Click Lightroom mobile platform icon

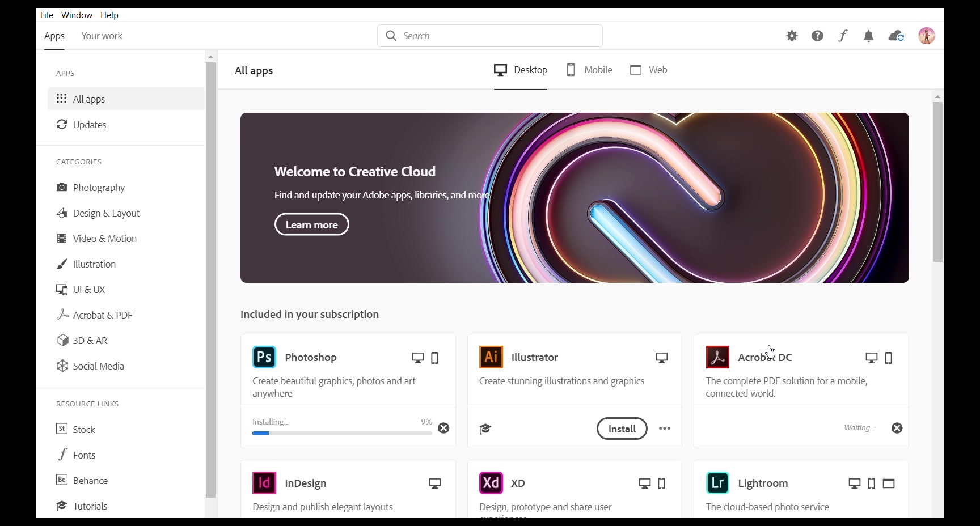pos(872,483)
